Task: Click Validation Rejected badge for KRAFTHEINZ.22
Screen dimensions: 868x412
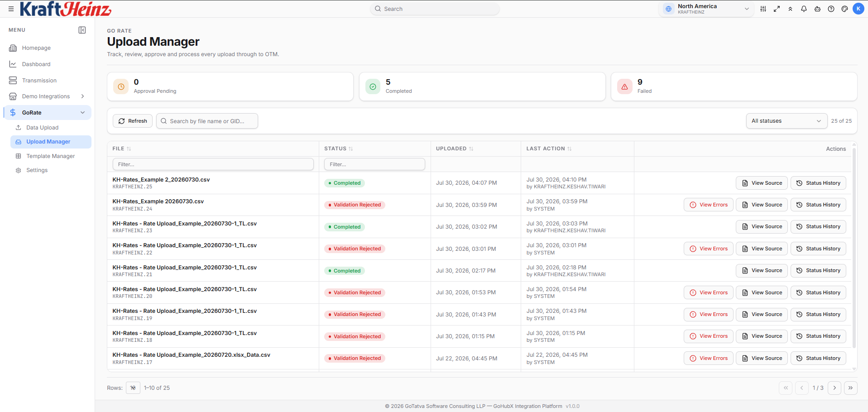Action: tap(355, 249)
